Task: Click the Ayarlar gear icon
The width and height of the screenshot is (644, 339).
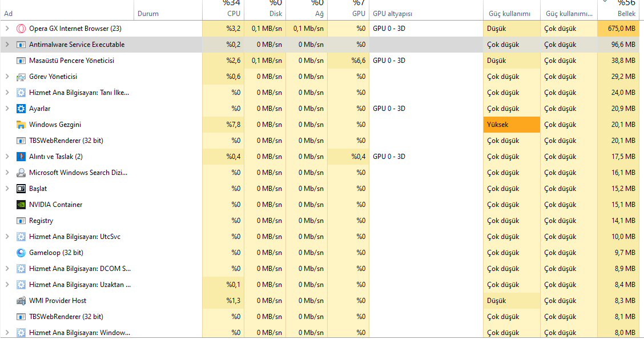Action: [21, 109]
